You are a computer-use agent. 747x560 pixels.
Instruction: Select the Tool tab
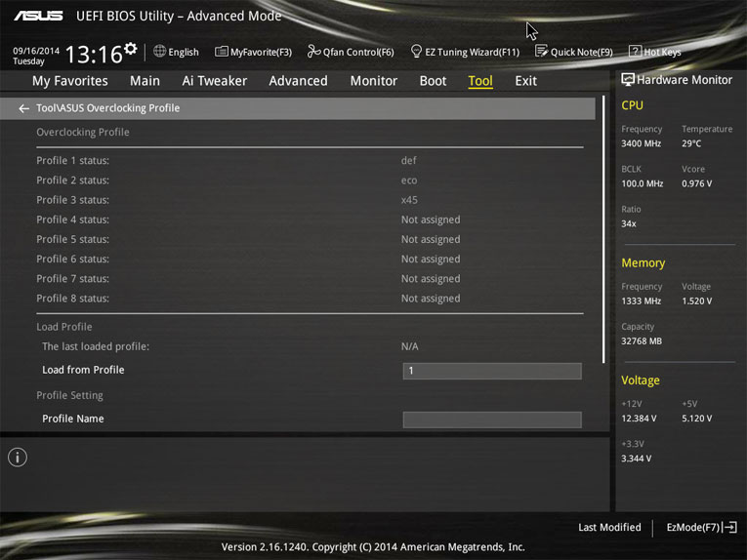pyautogui.click(x=480, y=81)
